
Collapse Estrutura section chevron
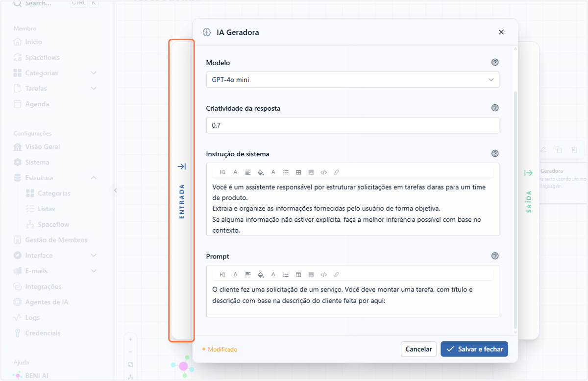[94, 178]
